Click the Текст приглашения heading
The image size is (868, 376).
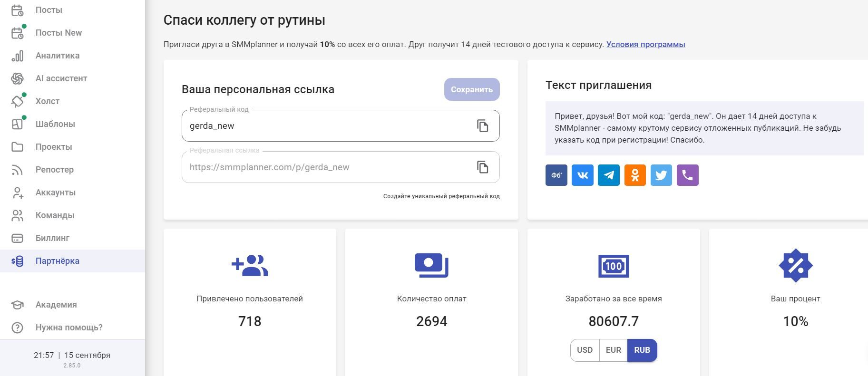pos(598,85)
